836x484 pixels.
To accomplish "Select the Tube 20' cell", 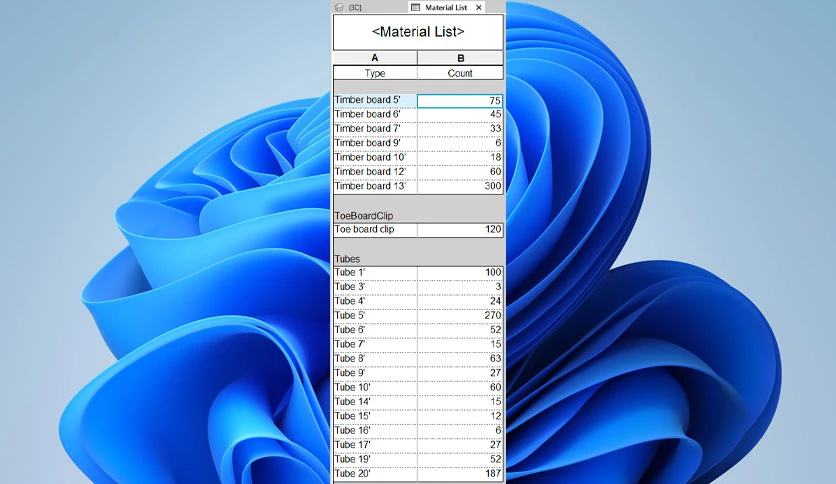I will pyautogui.click(x=375, y=474).
